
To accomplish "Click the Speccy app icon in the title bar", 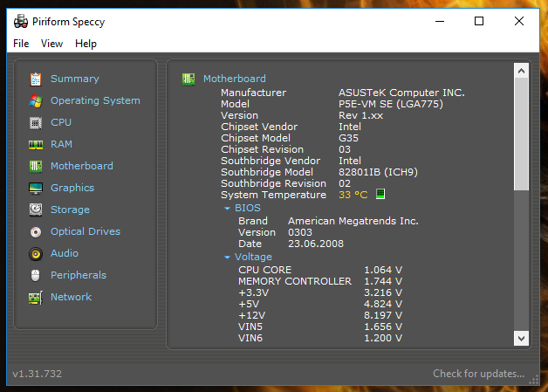I will tap(21, 21).
